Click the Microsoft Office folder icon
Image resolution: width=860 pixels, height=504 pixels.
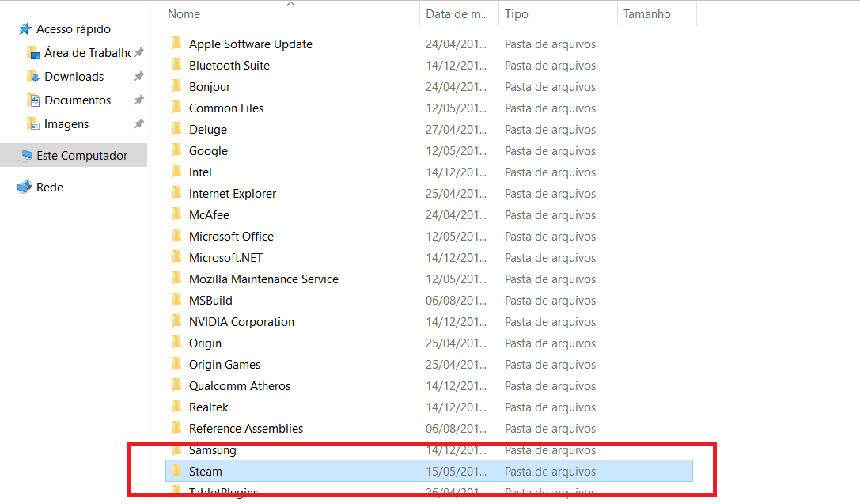pos(176,236)
